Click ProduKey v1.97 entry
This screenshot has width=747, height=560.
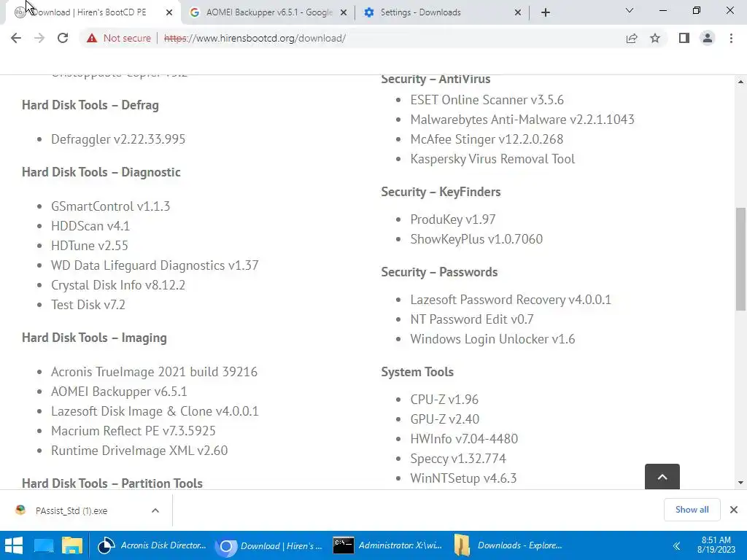453,219
